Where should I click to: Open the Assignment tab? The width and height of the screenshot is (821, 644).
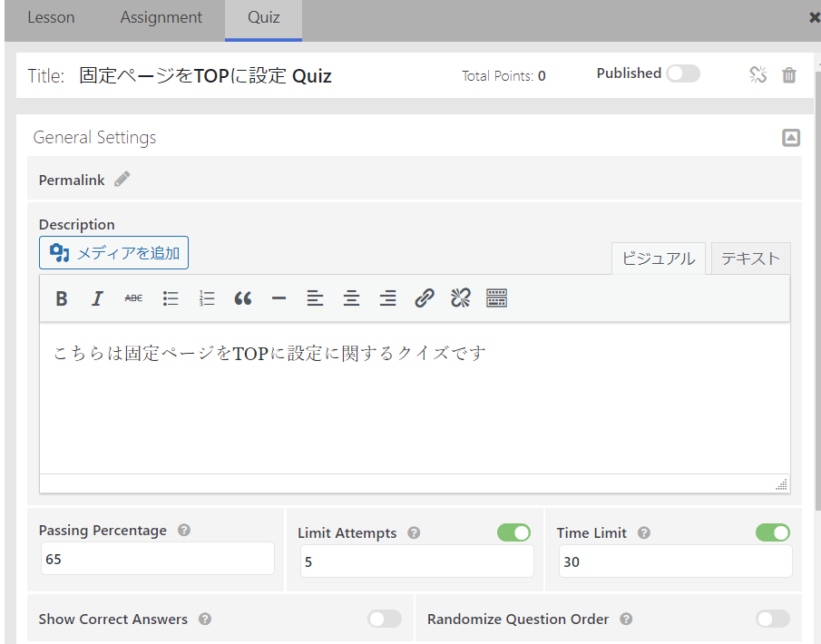click(x=161, y=18)
